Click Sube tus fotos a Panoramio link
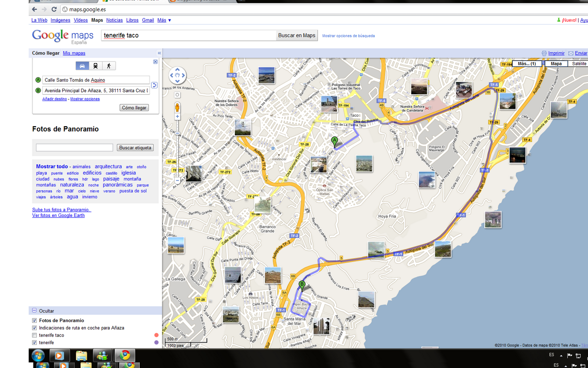 (61, 210)
